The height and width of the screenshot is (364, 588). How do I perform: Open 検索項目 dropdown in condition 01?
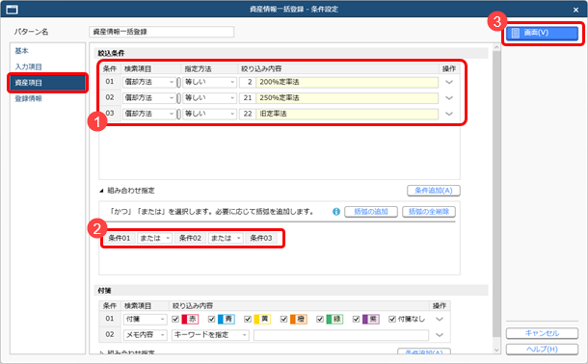pyautogui.click(x=149, y=82)
